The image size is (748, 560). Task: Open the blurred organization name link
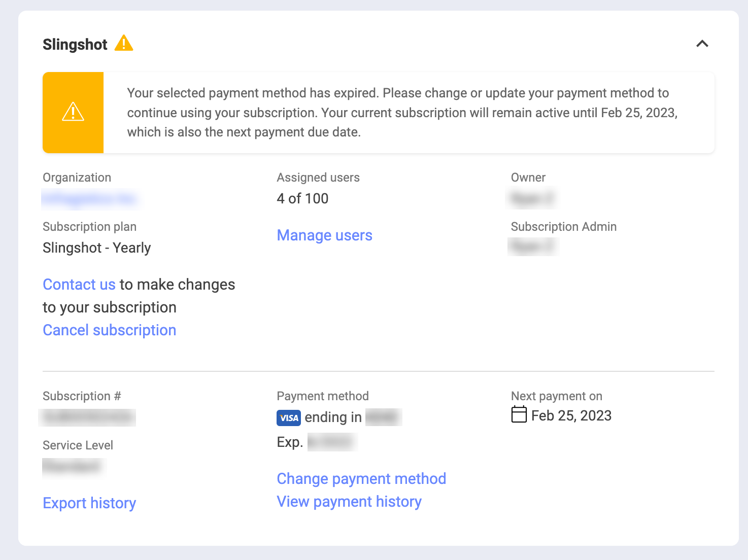point(89,198)
